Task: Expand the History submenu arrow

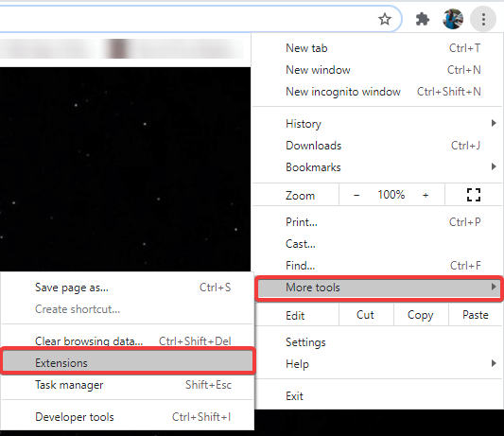Action: (x=494, y=123)
